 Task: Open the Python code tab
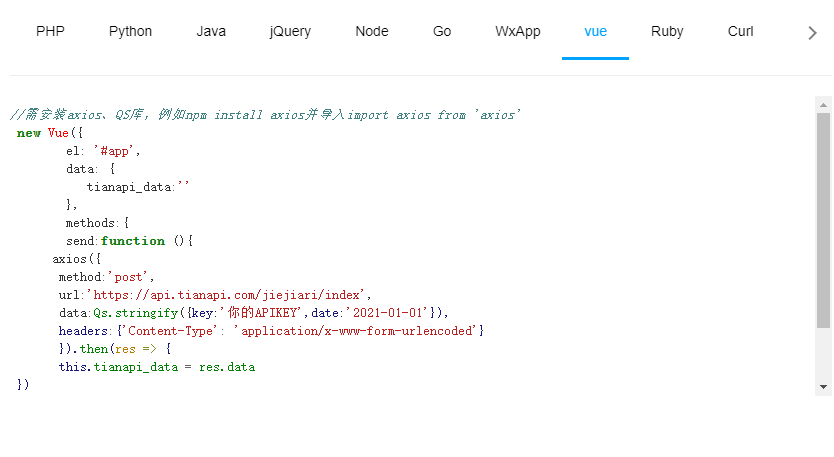click(x=130, y=31)
